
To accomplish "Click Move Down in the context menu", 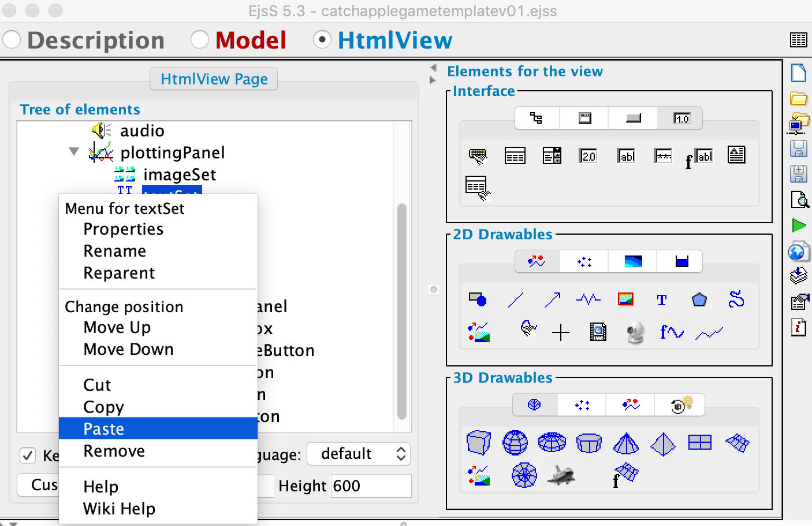I will (x=129, y=350).
